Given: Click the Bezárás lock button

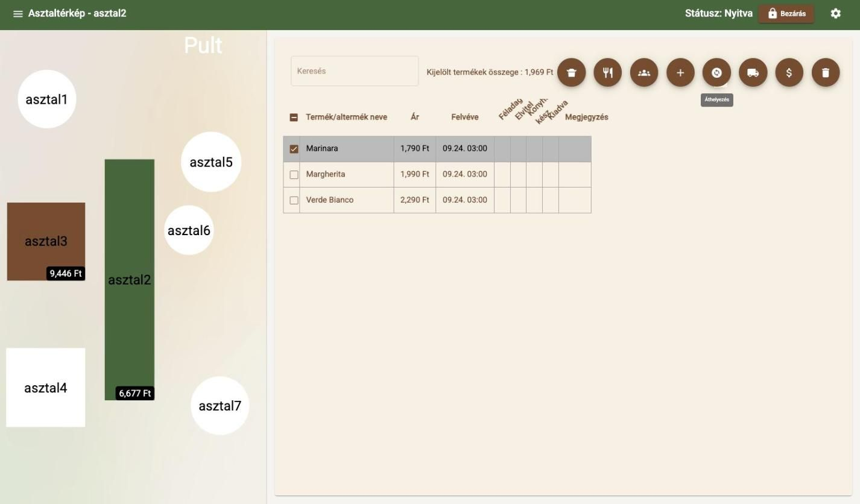Looking at the screenshot, I should tap(786, 14).
